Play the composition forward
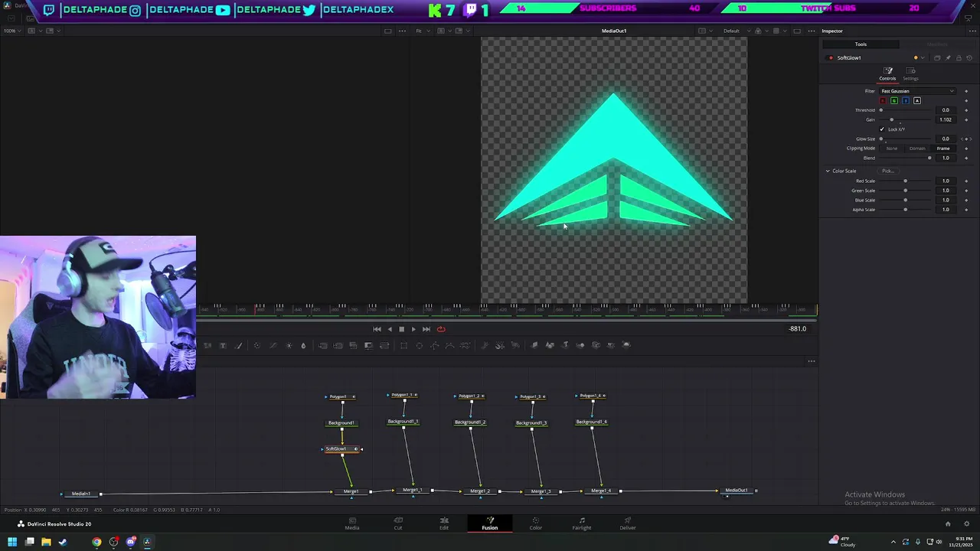Screen dimensions: 980x551 [x=413, y=329]
